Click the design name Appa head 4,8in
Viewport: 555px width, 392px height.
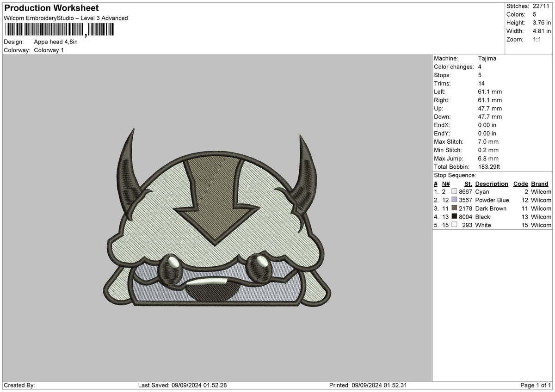(x=56, y=42)
